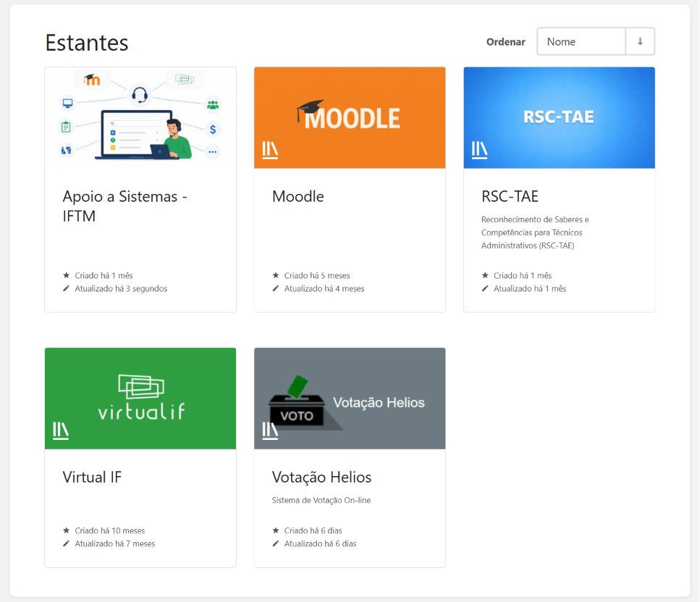Click the orange MOODLE cover image
Image resolution: width=700 pixels, height=602 pixels.
pos(350,118)
